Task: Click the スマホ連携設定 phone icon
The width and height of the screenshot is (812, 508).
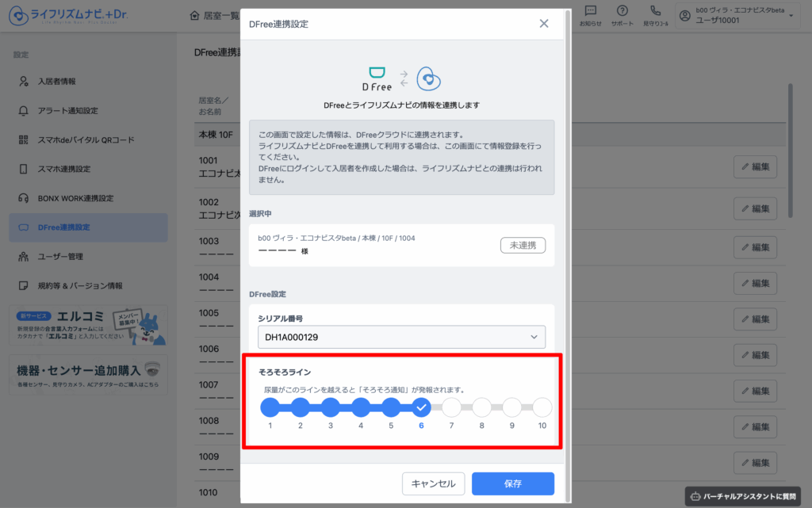Action: tap(23, 169)
